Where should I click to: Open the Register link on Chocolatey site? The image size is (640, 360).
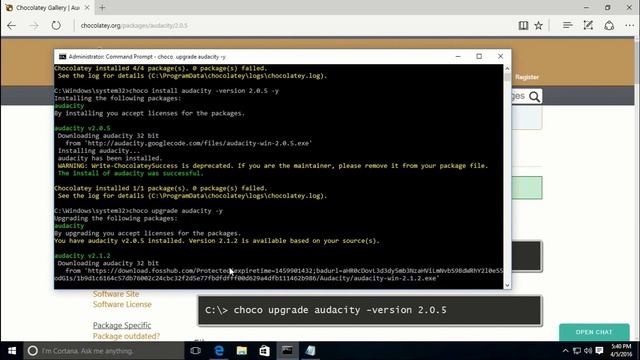click(x=527, y=77)
